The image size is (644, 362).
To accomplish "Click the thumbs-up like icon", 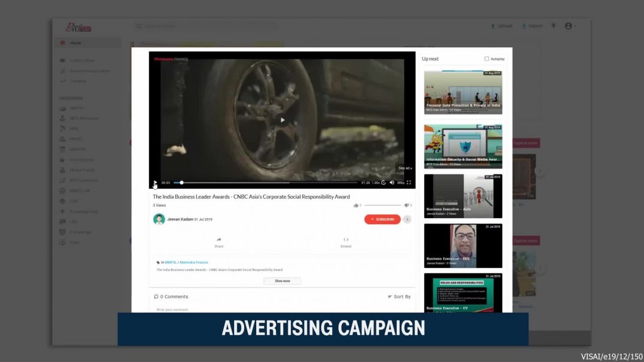I will [356, 206].
